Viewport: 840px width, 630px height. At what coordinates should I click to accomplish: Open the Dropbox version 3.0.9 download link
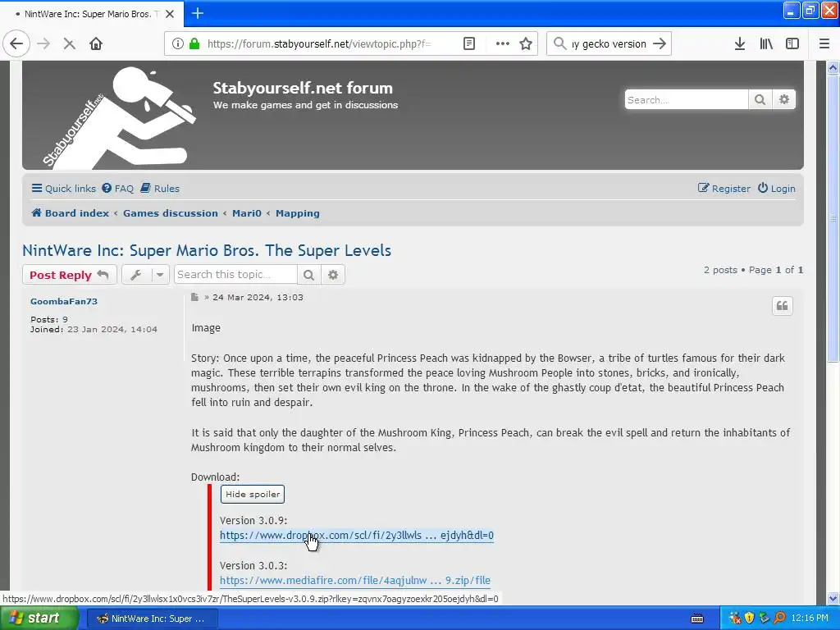click(357, 535)
